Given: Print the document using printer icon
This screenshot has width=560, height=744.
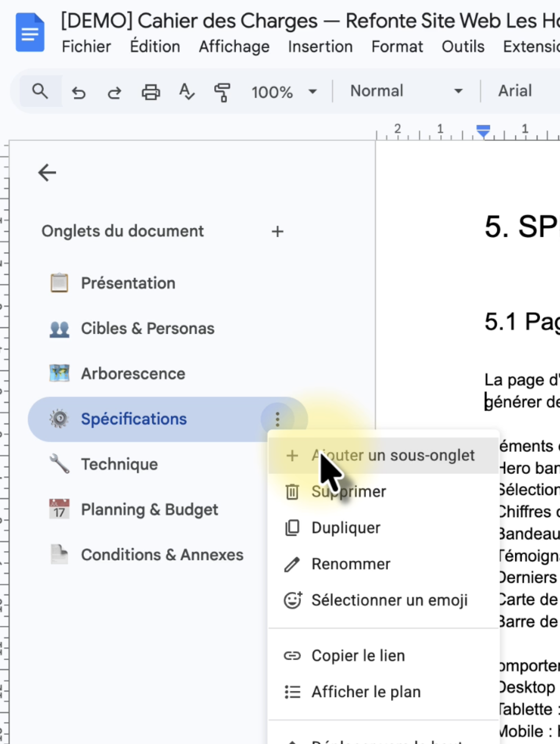Looking at the screenshot, I should point(151,92).
